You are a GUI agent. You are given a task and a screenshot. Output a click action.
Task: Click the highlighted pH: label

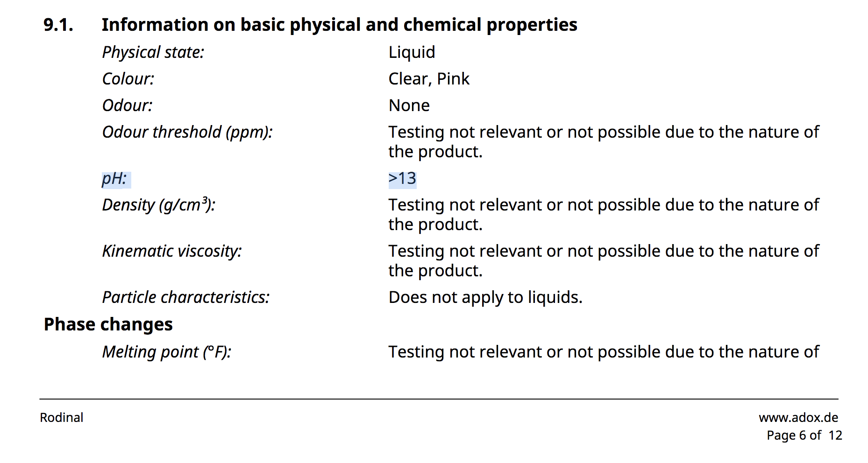[114, 179]
